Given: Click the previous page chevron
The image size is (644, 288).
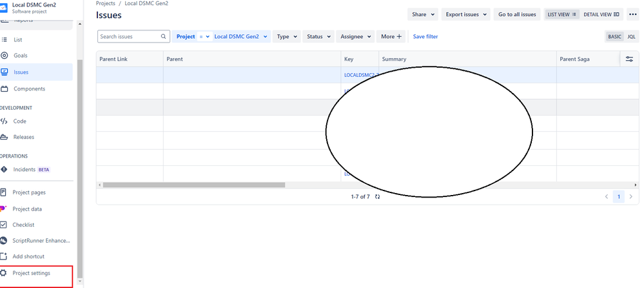Looking at the screenshot, I should tap(606, 197).
